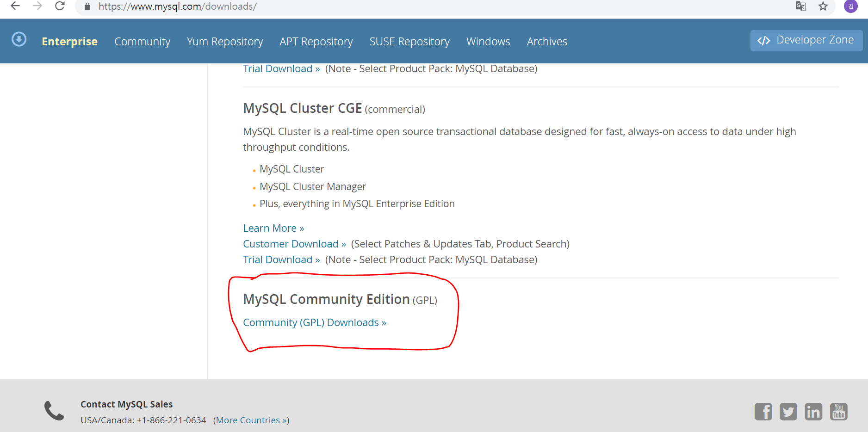
Task: Click 'Plus, everything in MySQL Enterprise Edition'
Action: (x=357, y=204)
